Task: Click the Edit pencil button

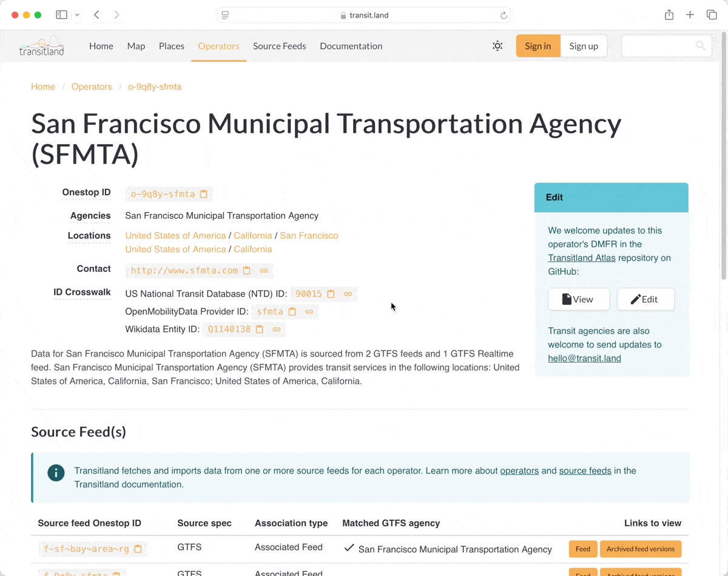Action: [645, 299]
